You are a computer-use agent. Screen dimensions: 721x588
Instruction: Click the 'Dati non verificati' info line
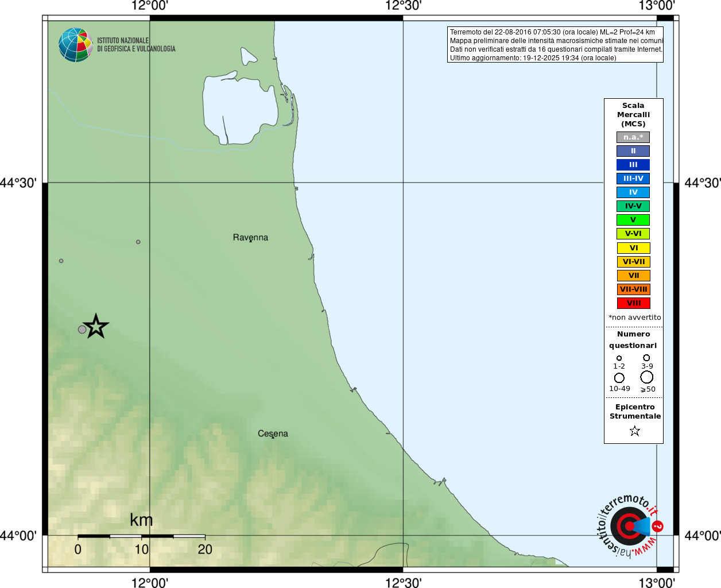coord(556,49)
